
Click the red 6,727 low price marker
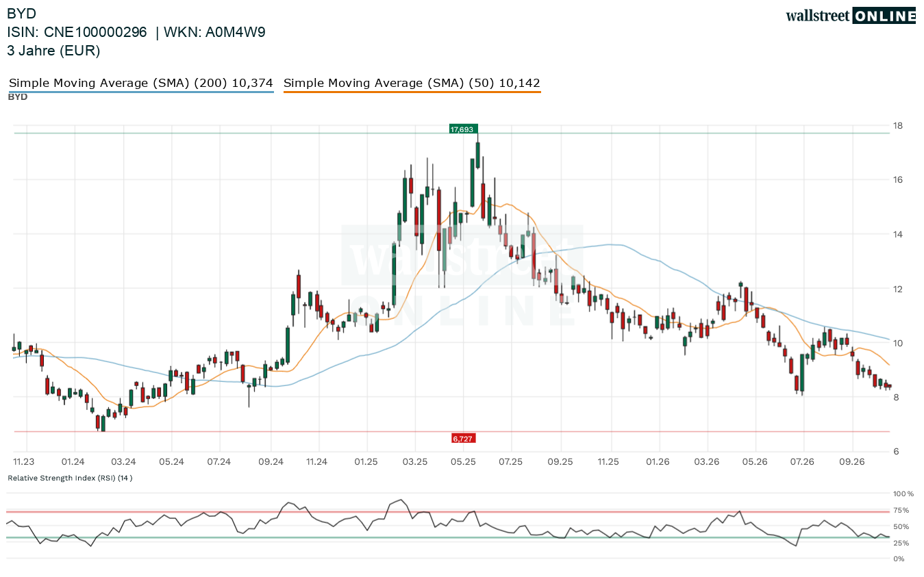pos(464,438)
